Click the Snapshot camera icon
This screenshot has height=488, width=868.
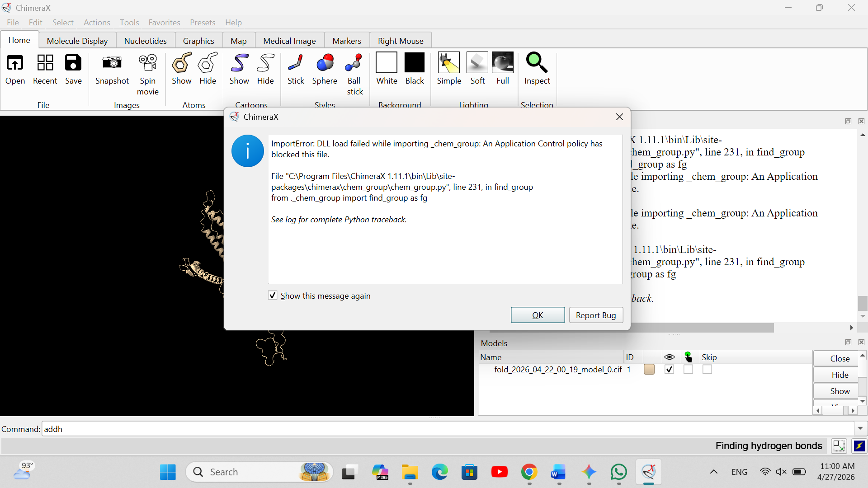pos(112,63)
